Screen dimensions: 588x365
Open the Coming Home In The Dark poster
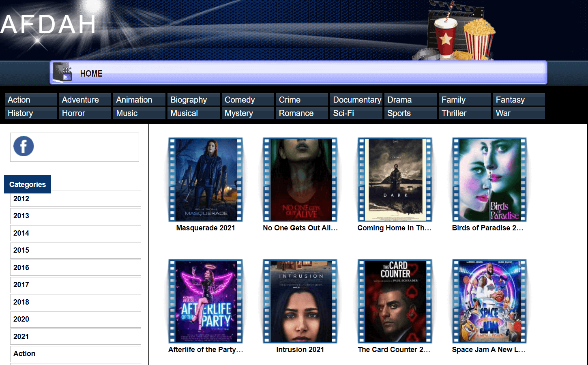coord(395,179)
